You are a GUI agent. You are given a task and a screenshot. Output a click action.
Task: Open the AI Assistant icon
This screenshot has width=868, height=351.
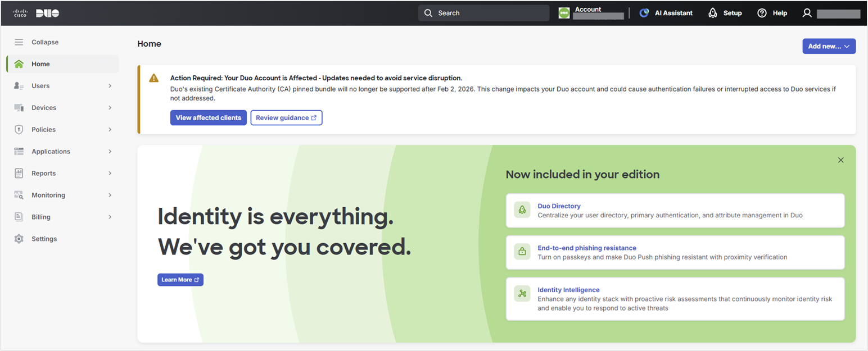(644, 13)
